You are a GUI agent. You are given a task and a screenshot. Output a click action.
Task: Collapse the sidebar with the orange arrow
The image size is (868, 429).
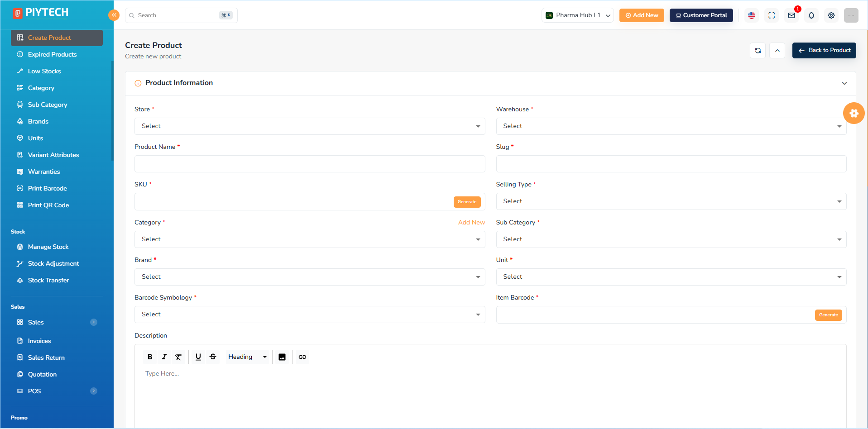click(114, 15)
